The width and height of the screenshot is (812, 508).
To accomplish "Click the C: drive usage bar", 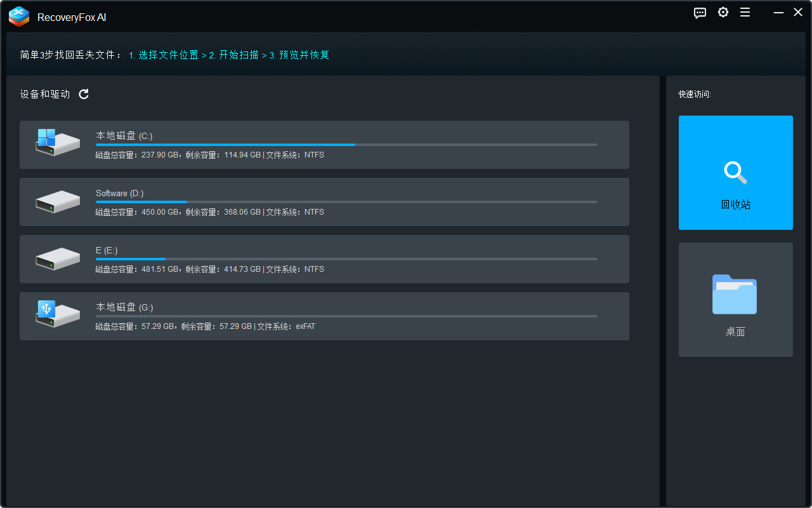I will [x=346, y=145].
